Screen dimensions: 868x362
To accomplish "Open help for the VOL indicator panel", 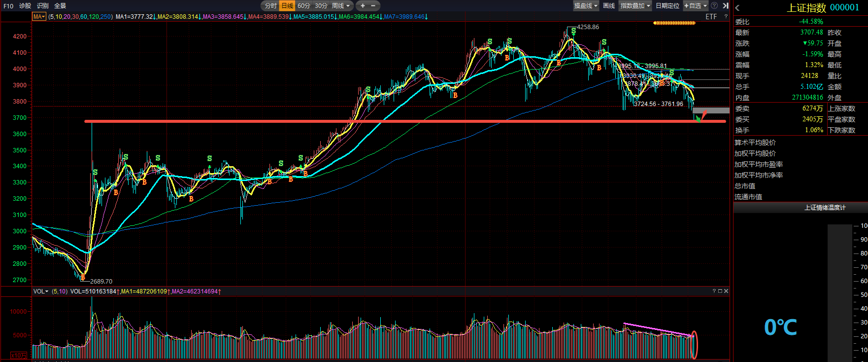I will [x=714, y=291].
